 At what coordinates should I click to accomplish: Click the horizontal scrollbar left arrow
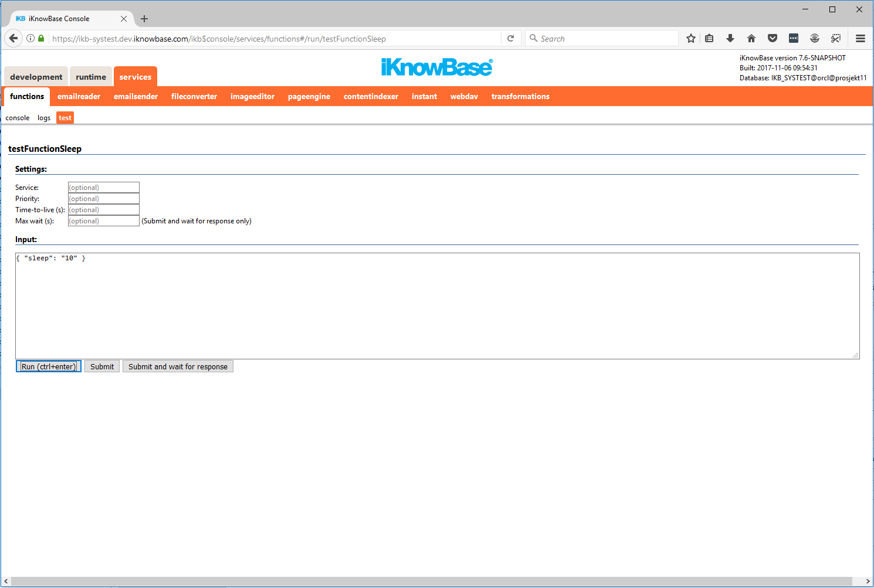pyautogui.click(x=6, y=582)
